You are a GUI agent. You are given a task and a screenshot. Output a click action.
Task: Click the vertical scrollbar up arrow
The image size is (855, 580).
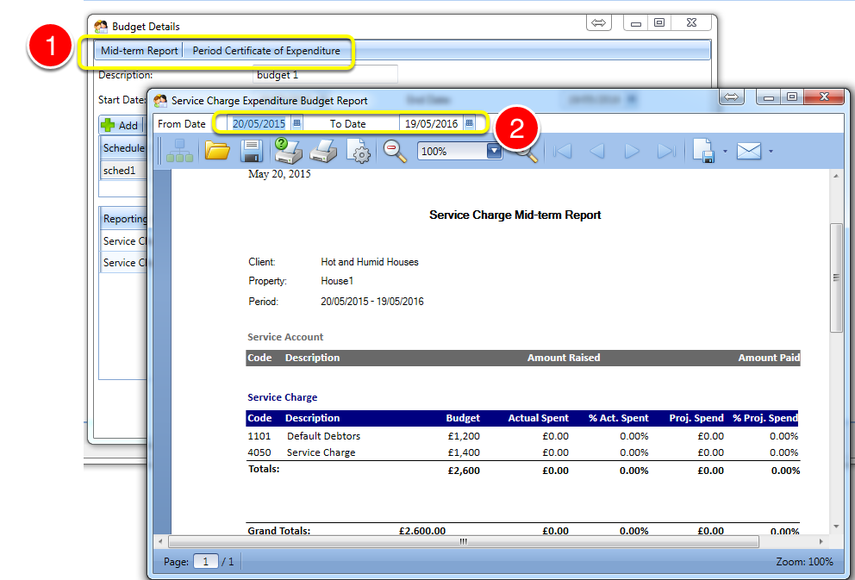[836, 176]
